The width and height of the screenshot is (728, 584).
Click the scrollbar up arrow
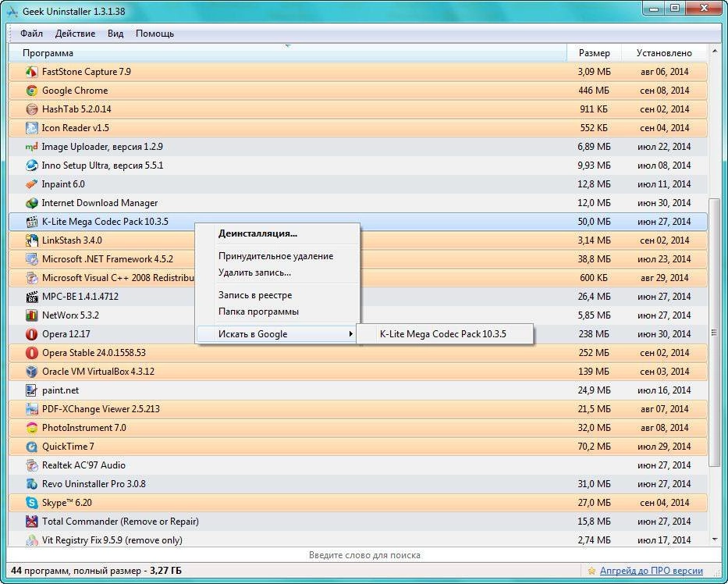click(x=715, y=49)
